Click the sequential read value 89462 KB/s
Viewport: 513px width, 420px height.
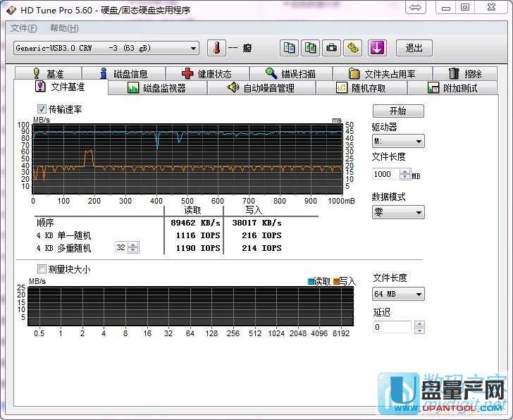[x=195, y=223]
